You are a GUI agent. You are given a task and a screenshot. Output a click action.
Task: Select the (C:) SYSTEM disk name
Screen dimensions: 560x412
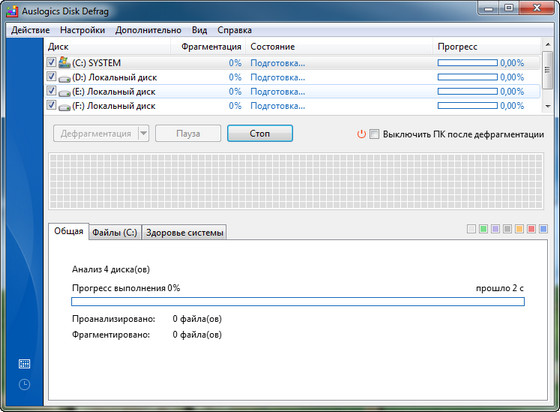click(x=96, y=63)
